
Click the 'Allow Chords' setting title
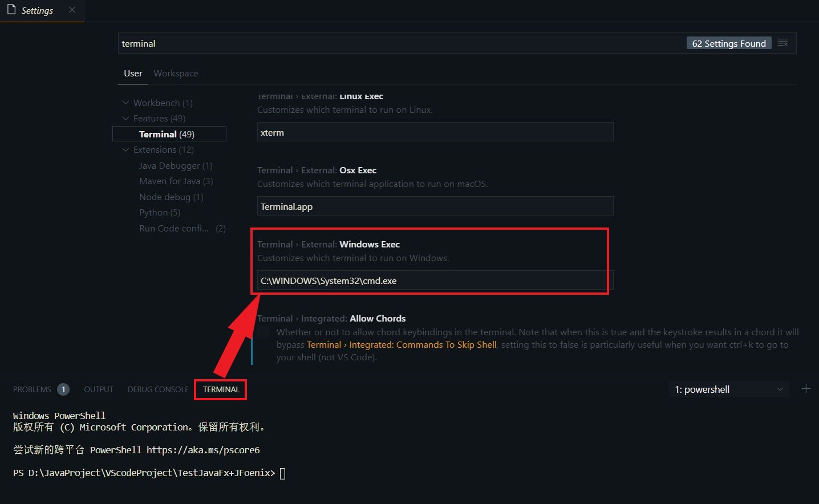[x=378, y=318]
